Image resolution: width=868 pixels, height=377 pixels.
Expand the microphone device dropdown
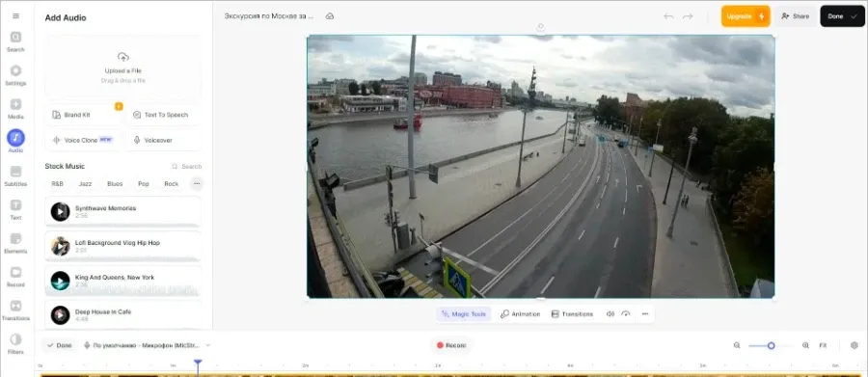click(208, 345)
